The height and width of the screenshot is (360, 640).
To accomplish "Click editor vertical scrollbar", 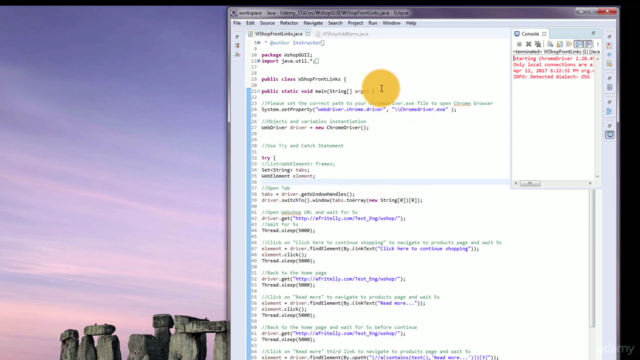I will point(592,258).
